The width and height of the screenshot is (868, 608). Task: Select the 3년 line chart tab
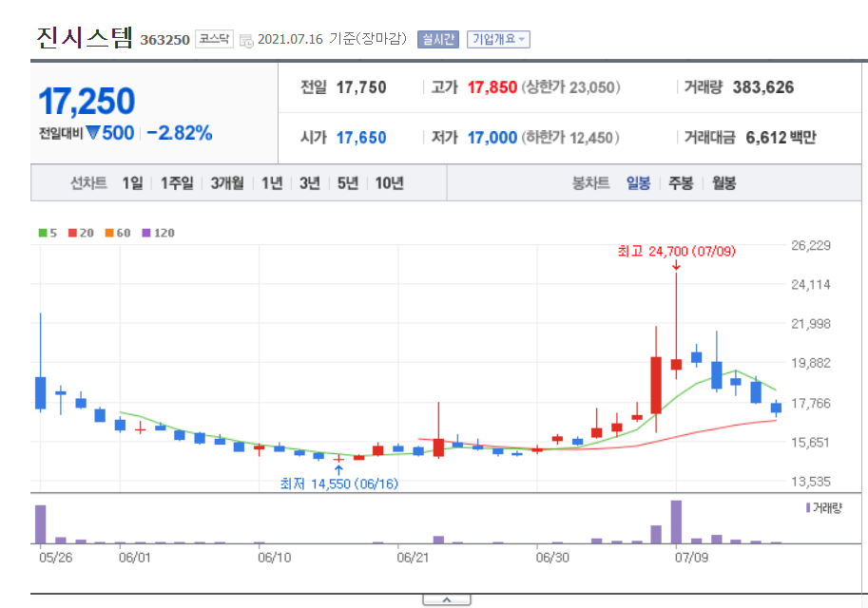[x=310, y=183]
